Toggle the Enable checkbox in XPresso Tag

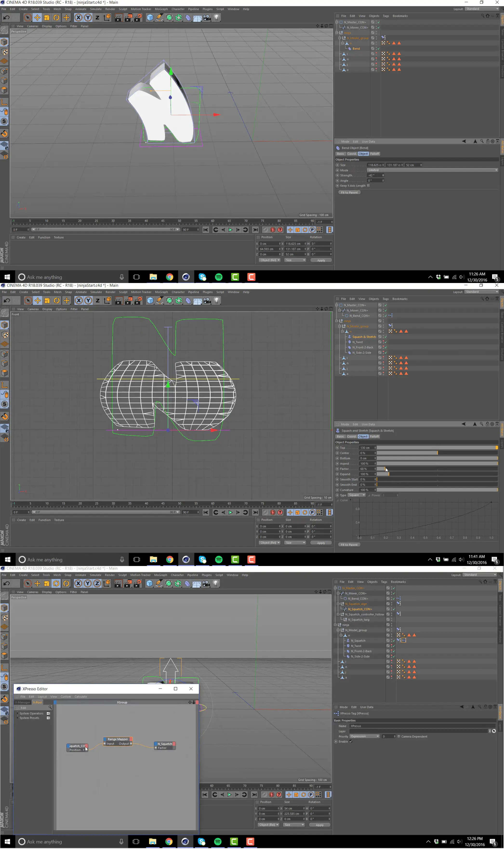click(351, 742)
